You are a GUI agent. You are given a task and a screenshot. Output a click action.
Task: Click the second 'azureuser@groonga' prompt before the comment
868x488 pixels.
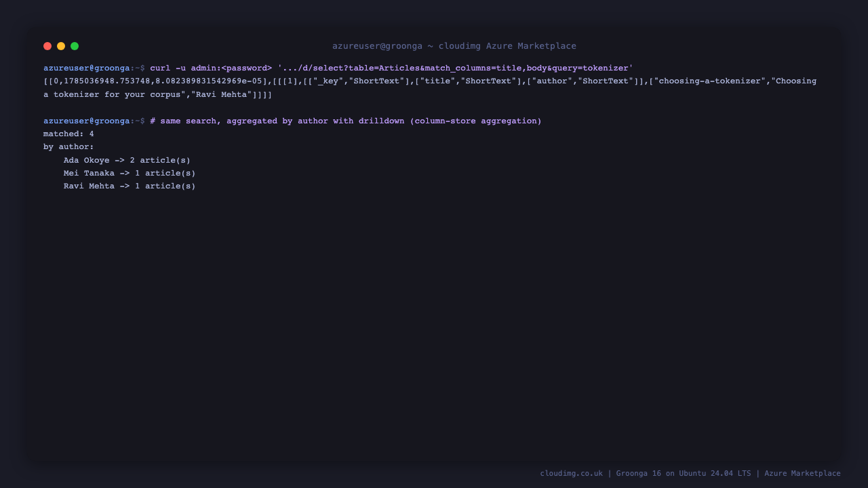[x=87, y=121]
